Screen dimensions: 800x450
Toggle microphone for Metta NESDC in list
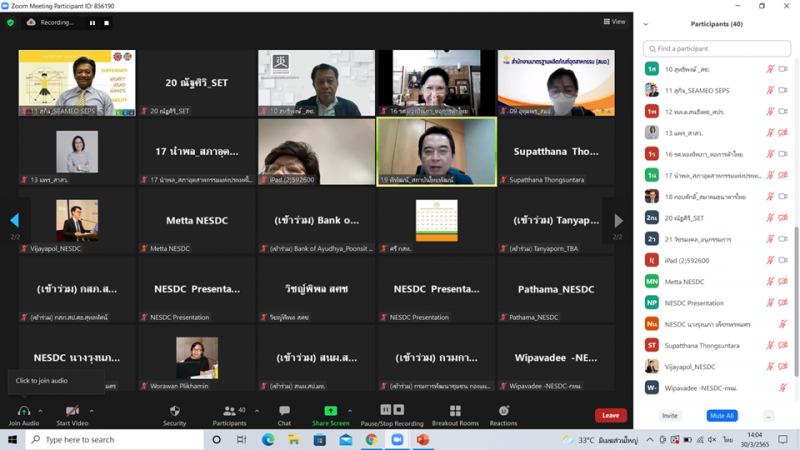point(770,282)
